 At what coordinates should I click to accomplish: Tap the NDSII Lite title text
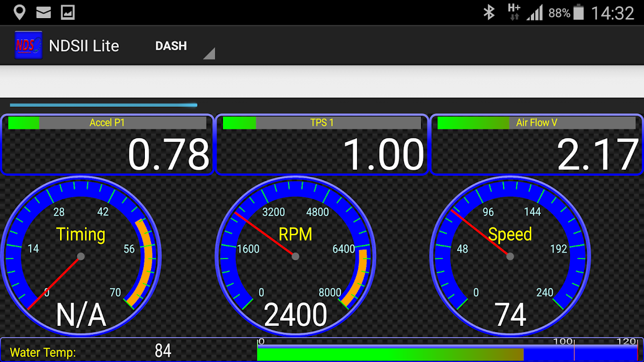[84, 46]
